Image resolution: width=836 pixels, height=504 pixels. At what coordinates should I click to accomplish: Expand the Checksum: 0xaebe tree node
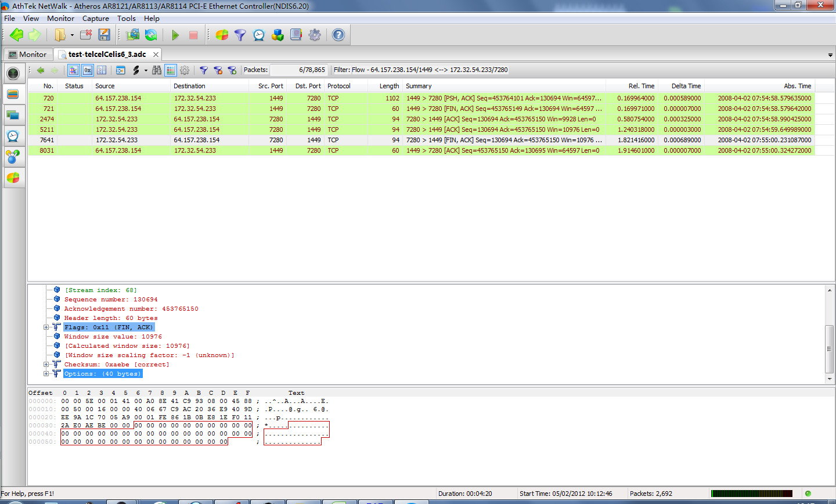tap(46, 365)
